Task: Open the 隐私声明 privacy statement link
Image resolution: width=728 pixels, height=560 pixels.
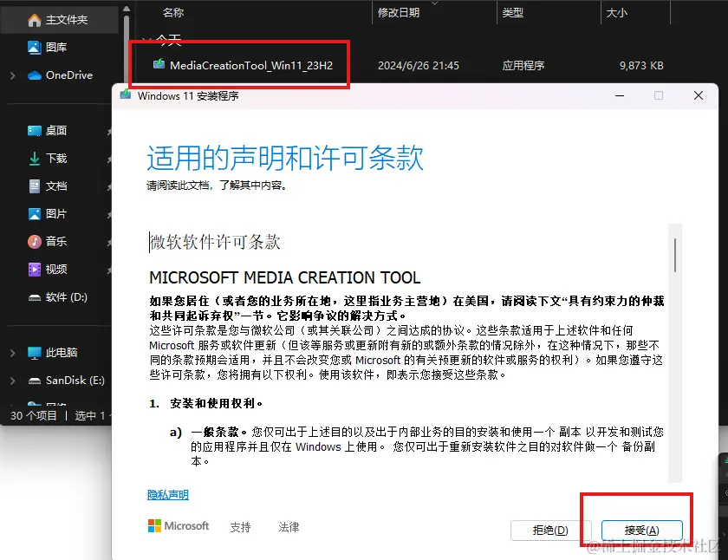Action: [167, 494]
